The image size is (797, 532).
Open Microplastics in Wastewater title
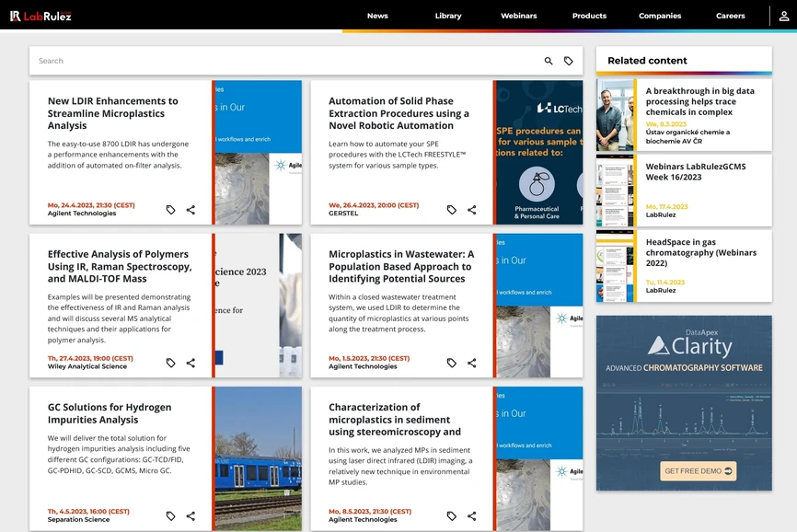401,266
